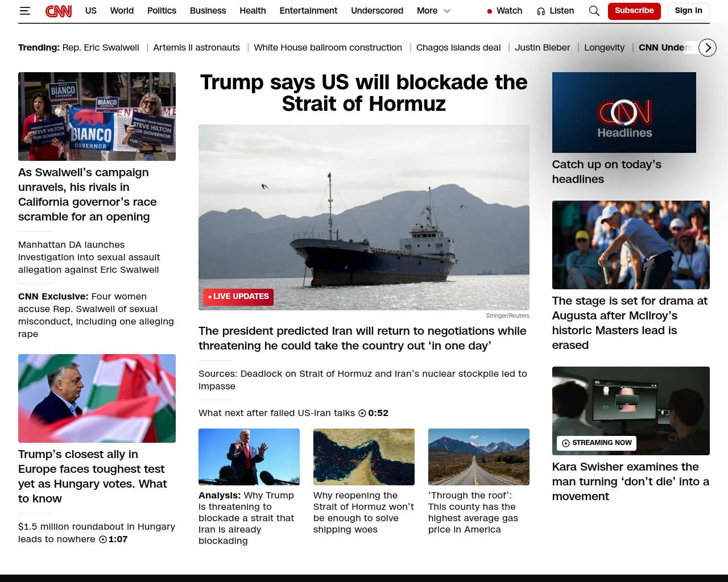Click the Live Updates badge
Screen dimensions: 728x582
(x=238, y=297)
